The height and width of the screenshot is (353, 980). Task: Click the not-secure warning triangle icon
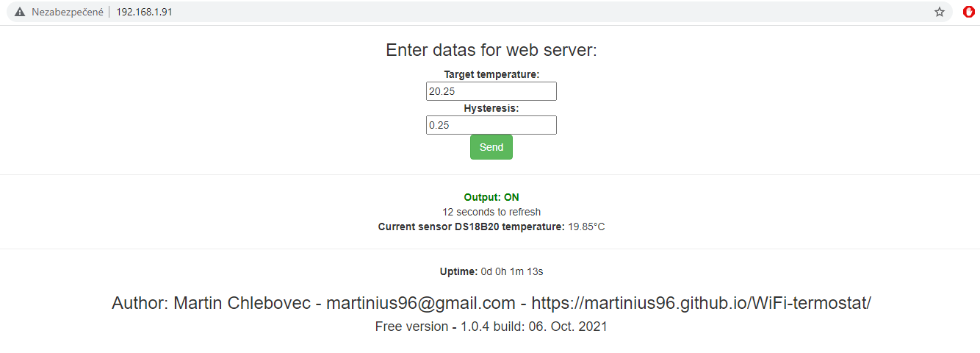pyautogui.click(x=20, y=12)
